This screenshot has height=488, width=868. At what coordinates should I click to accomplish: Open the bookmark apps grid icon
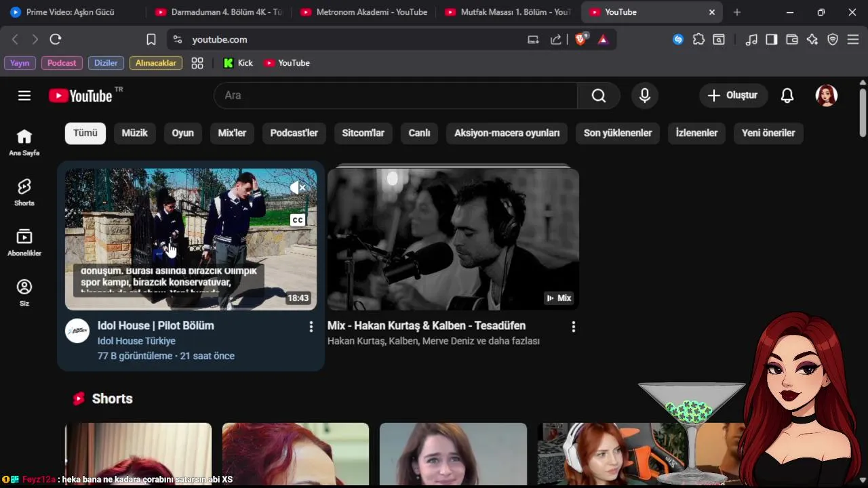tap(197, 63)
